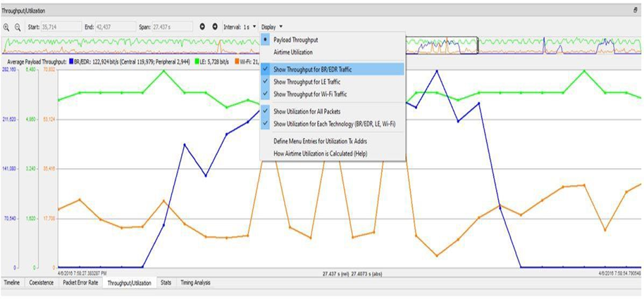Click the orange 53,124 axis label
This screenshot has width=644, height=299.
49,120
